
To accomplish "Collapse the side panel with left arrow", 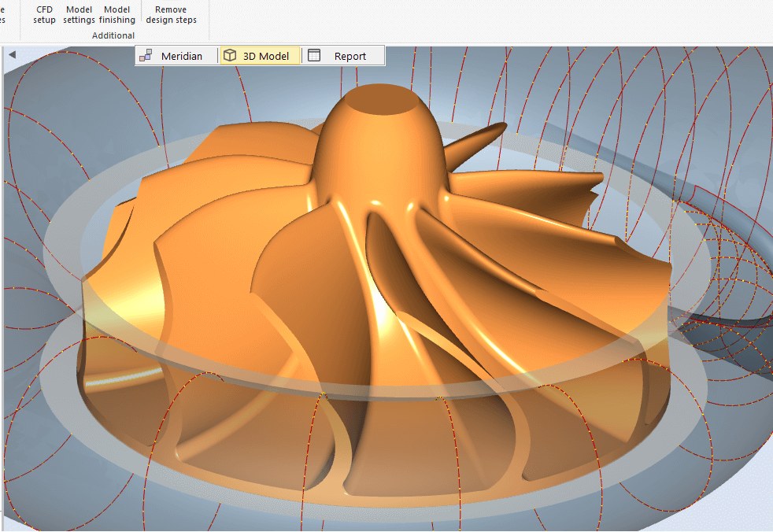I will tap(13, 55).
